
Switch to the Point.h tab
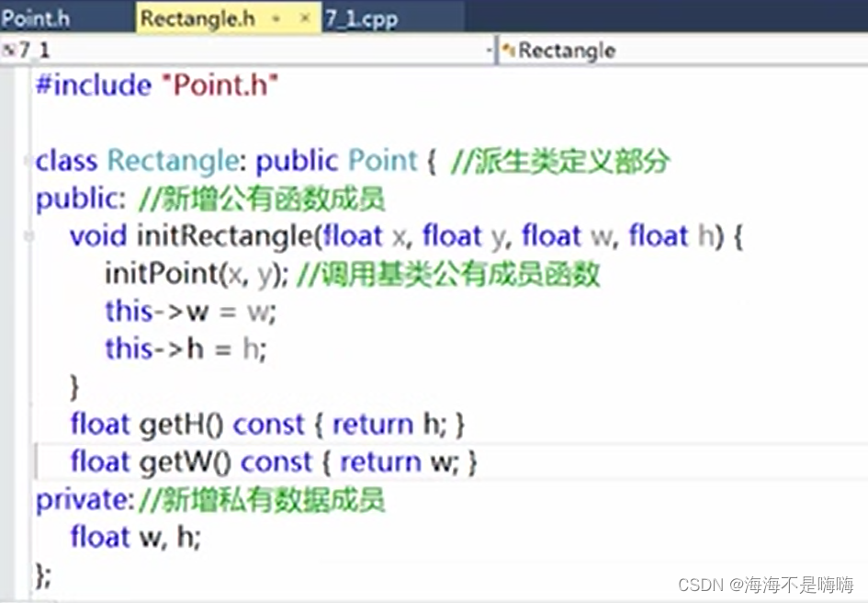(x=36, y=18)
